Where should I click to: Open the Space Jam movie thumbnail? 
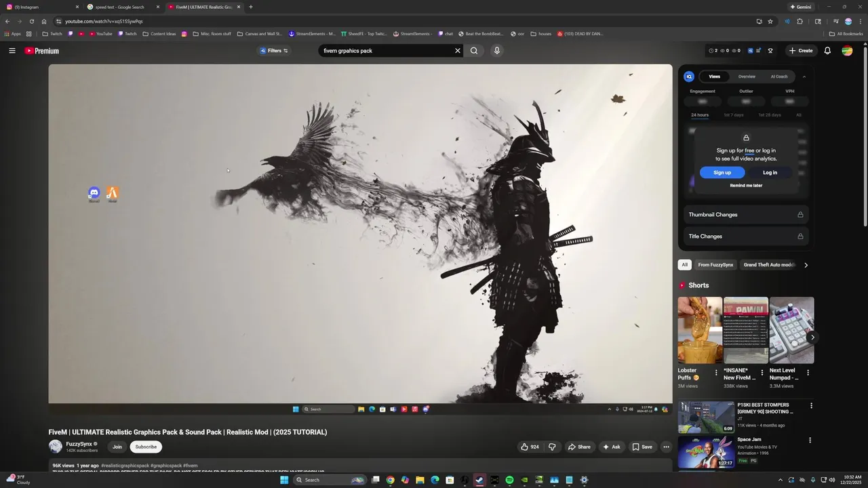[706, 452]
